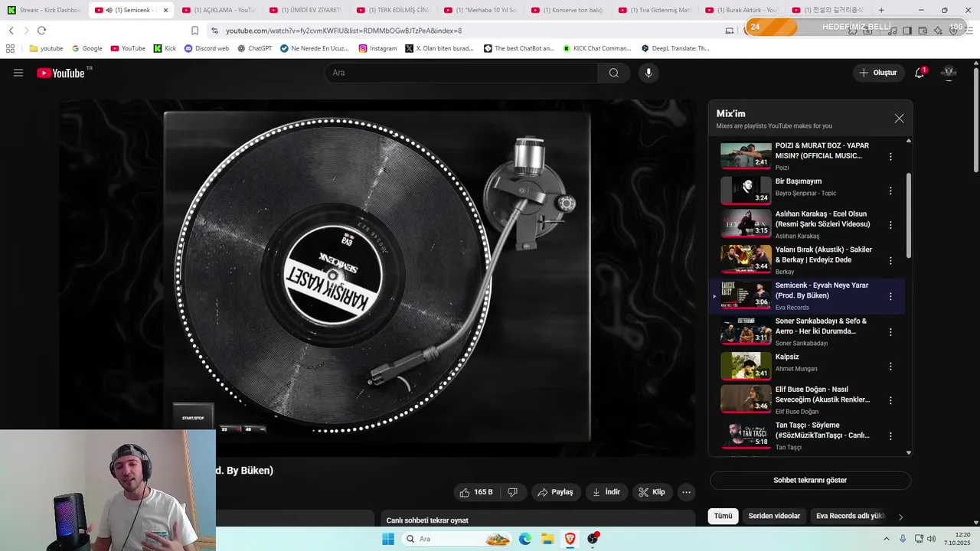
Task: Open options for Aslıhan Karakaş Ecel Olsun item
Action: (890, 225)
